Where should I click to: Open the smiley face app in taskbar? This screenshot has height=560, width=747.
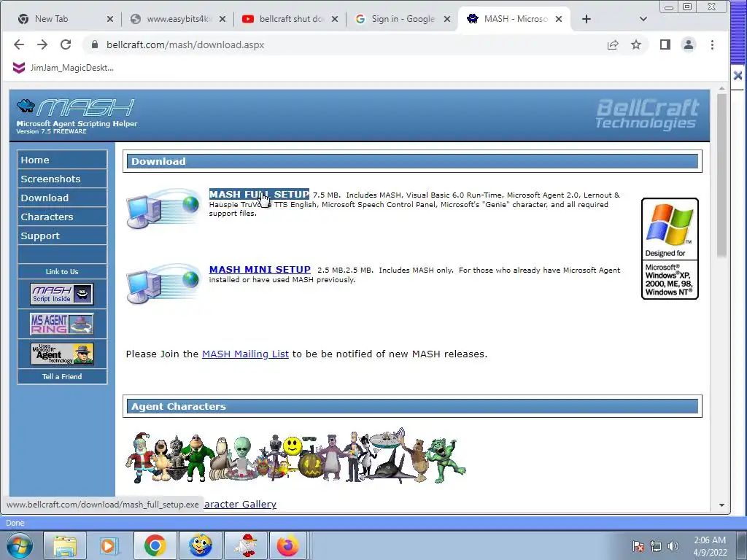(x=201, y=545)
